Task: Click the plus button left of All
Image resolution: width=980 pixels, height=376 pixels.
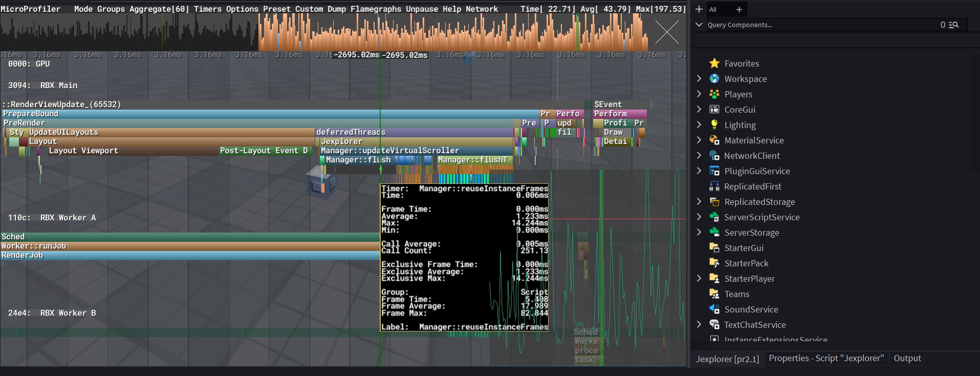Action: tap(699, 9)
